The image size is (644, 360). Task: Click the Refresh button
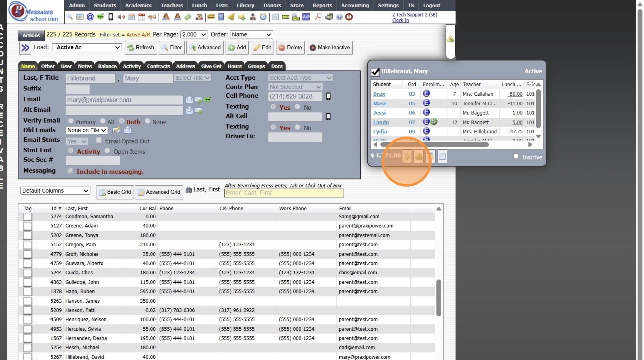[x=141, y=48]
